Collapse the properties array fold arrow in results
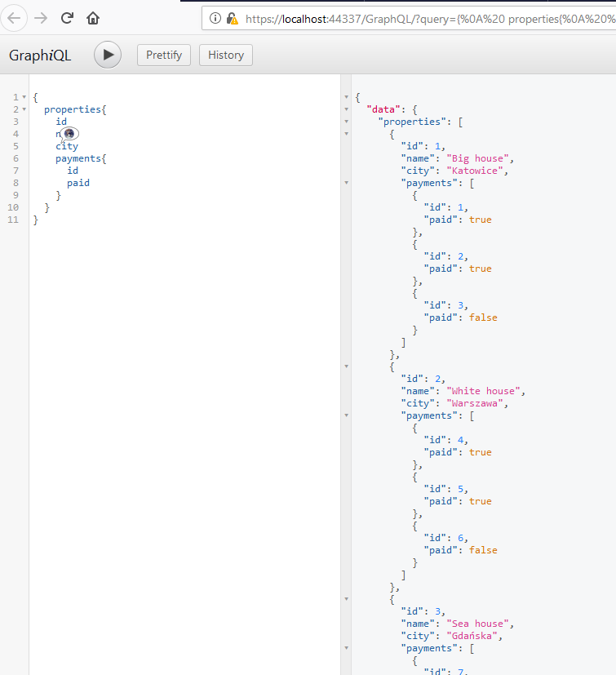This screenshot has height=675, width=616. [346, 121]
